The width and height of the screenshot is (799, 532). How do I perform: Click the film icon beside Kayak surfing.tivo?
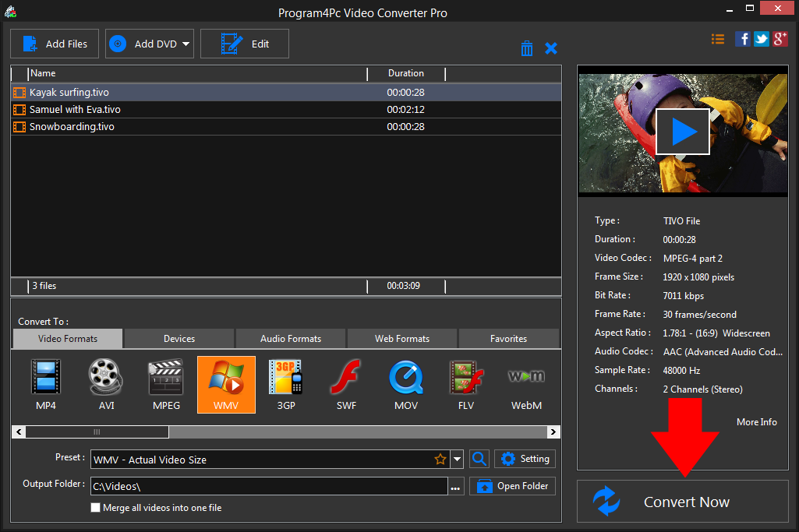click(19, 93)
